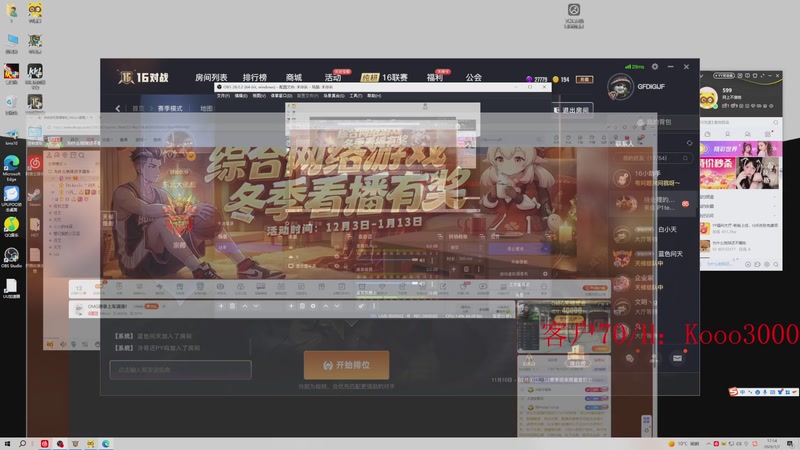Viewport: 800px width, 450px height.
Task: Click the taskbar clock
Action: tap(773, 443)
